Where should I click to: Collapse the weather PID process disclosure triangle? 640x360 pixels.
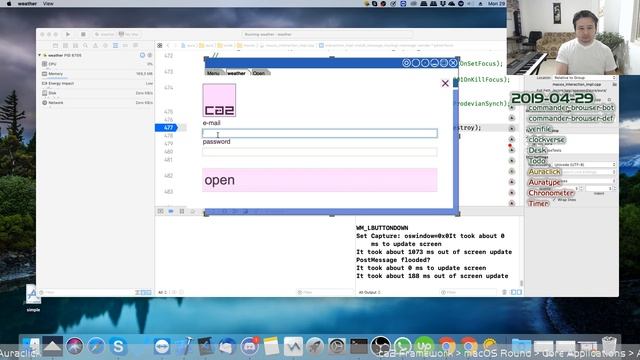click(x=40, y=55)
